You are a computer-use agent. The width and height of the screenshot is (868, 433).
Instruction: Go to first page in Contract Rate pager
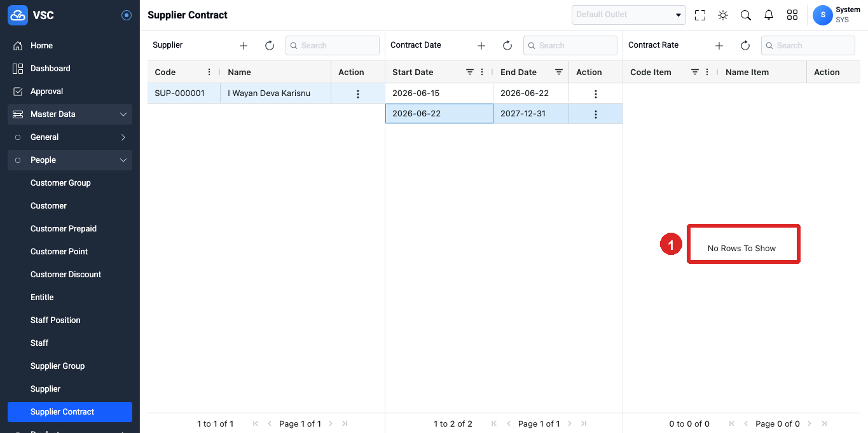(x=732, y=423)
